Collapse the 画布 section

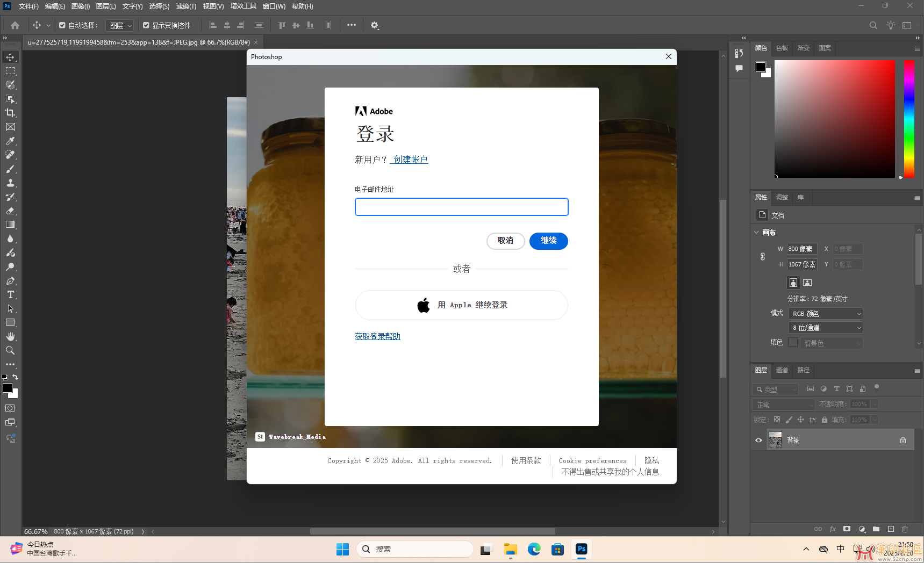(756, 233)
